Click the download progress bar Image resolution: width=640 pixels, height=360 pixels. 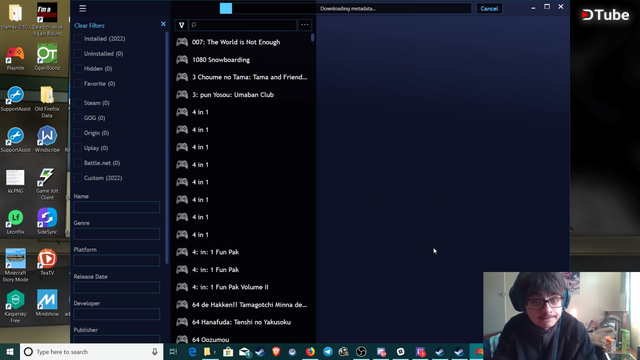tap(345, 8)
